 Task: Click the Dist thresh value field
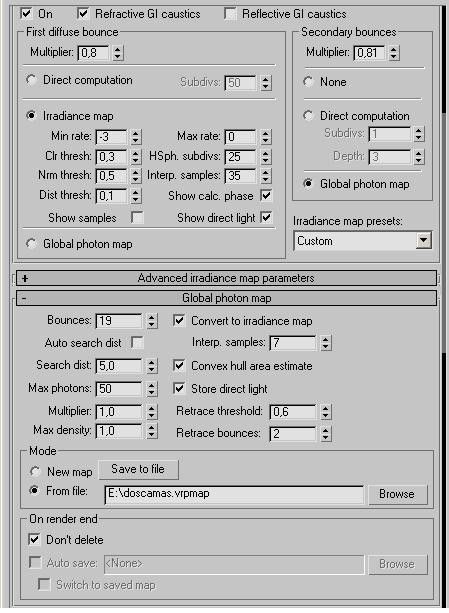111,195
